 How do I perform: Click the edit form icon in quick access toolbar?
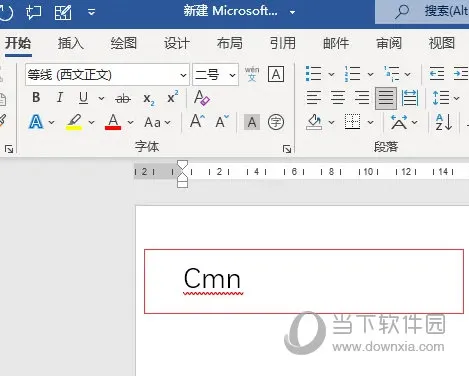tap(63, 12)
